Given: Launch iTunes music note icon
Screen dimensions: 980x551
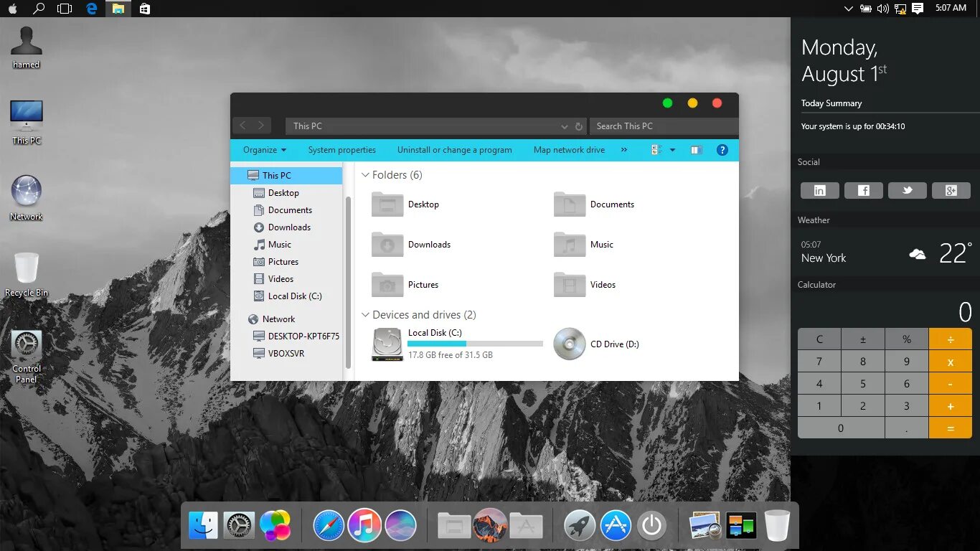Looking at the screenshot, I should 364,526.
